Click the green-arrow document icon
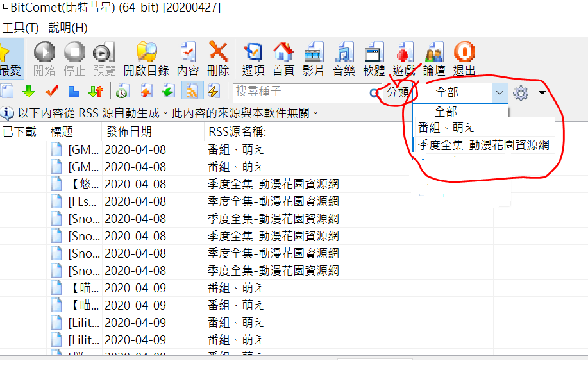The width and height of the screenshot is (588, 377). coord(169,91)
